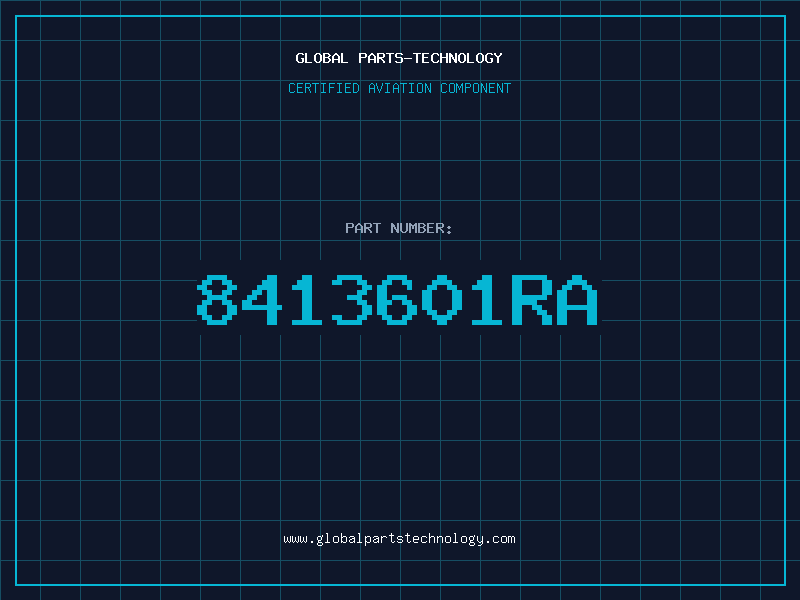Select part number 8413601RA
Screen dimensions: 800x600
pyautogui.click(x=397, y=299)
